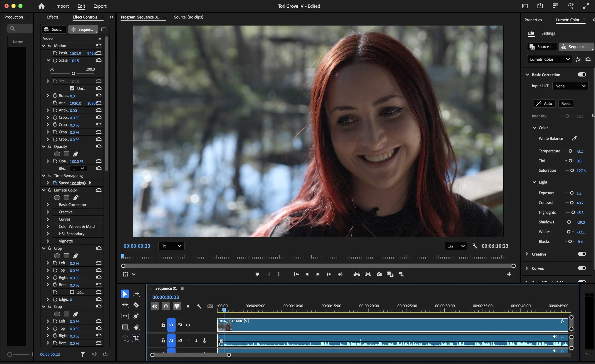Expand the Color Wheels & Match section

click(x=48, y=227)
